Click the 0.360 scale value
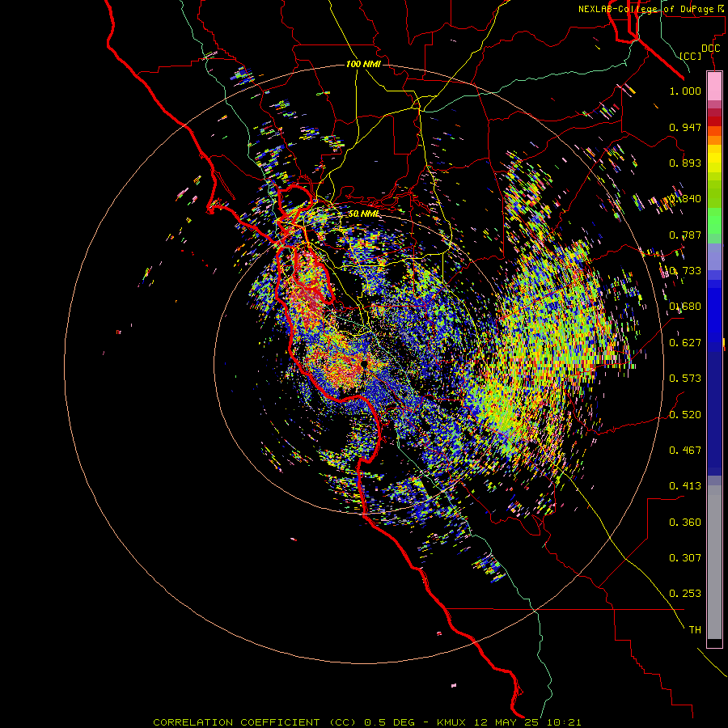The image size is (728, 728). [685, 522]
